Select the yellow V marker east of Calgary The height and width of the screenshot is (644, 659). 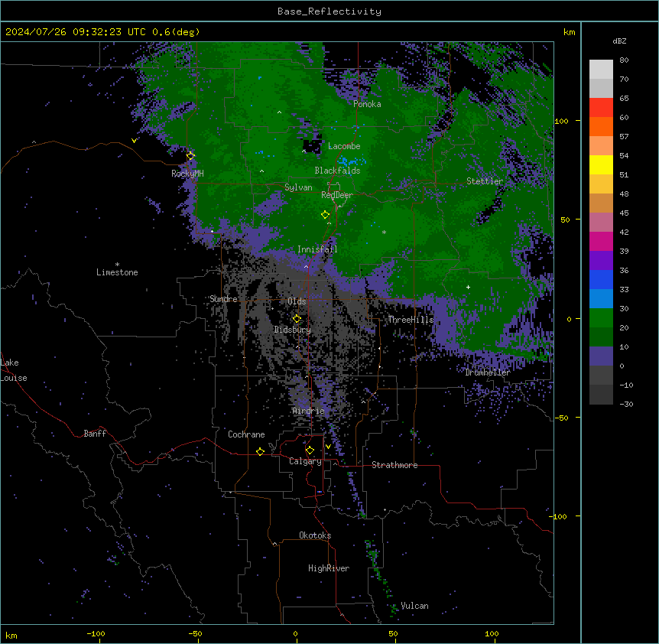coord(328,447)
